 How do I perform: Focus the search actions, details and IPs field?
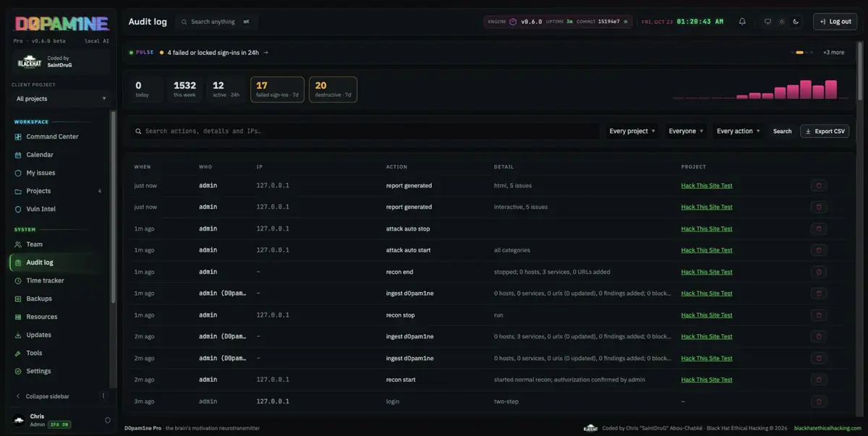pos(365,131)
